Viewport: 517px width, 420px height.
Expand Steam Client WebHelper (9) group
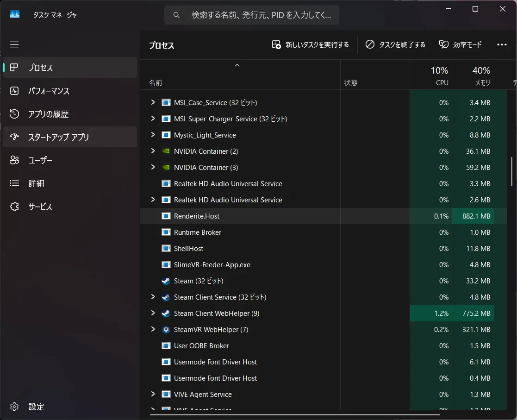click(x=153, y=313)
